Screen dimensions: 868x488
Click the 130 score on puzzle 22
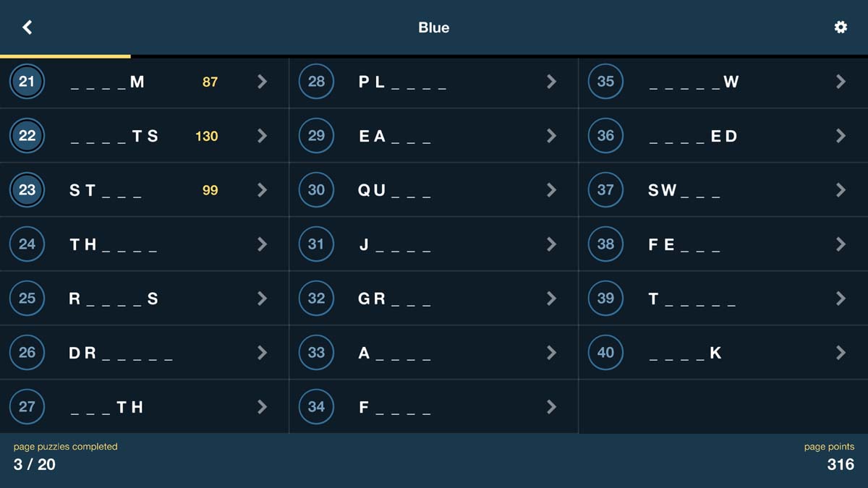(206, 136)
